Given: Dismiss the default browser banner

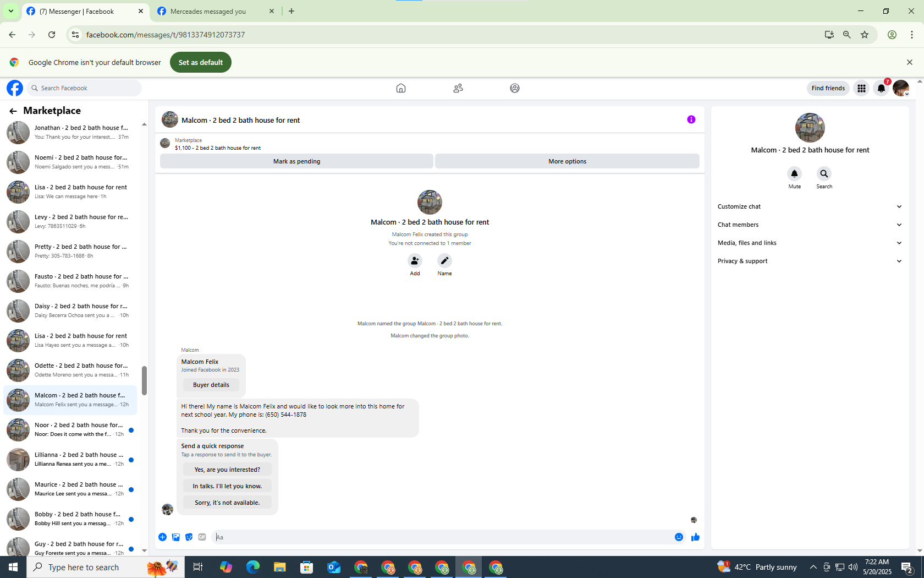Looking at the screenshot, I should (910, 62).
